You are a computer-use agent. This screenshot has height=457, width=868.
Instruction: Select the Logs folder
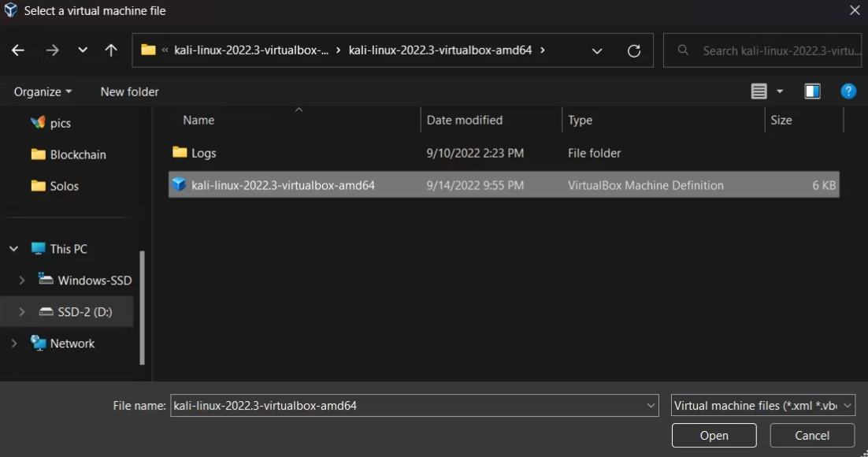[204, 153]
